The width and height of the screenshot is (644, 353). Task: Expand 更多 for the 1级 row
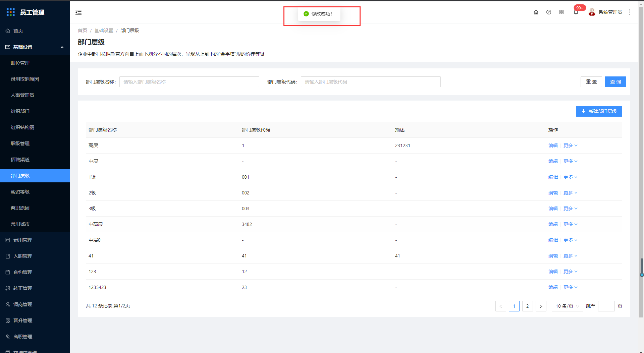click(x=570, y=177)
